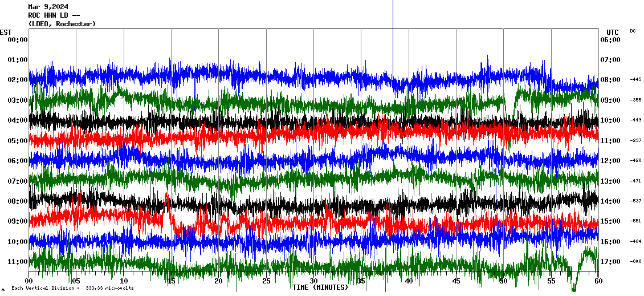644x296 pixels.
Task: Select the -445 DC offset value
Action: click(x=635, y=80)
